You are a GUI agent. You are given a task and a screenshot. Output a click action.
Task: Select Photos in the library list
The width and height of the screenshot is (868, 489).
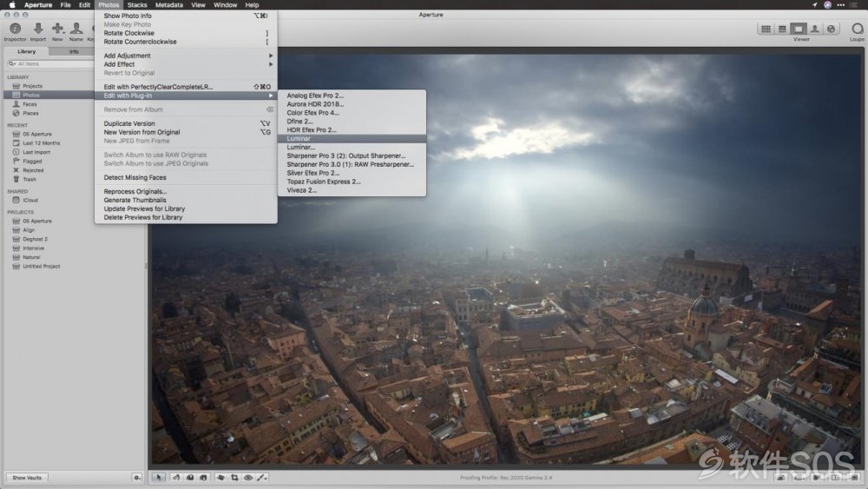click(x=49, y=96)
